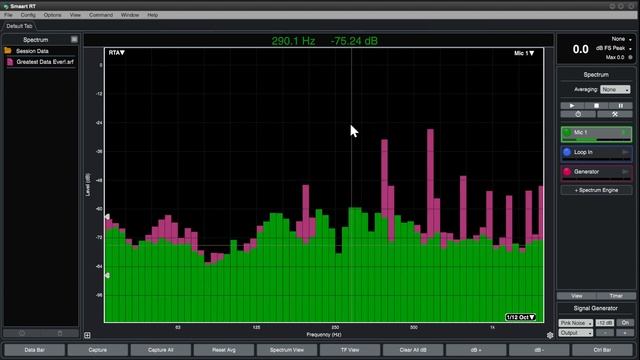The width and height of the screenshot is (640, 360).
Task: Run the Loop In engine play arrow
Action: [x=624, y=152]
